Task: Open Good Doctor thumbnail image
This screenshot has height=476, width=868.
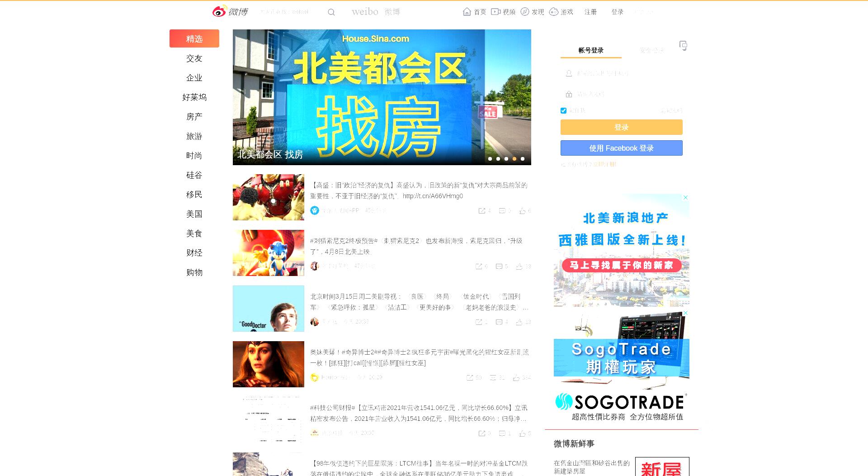Action: [269, 309]
